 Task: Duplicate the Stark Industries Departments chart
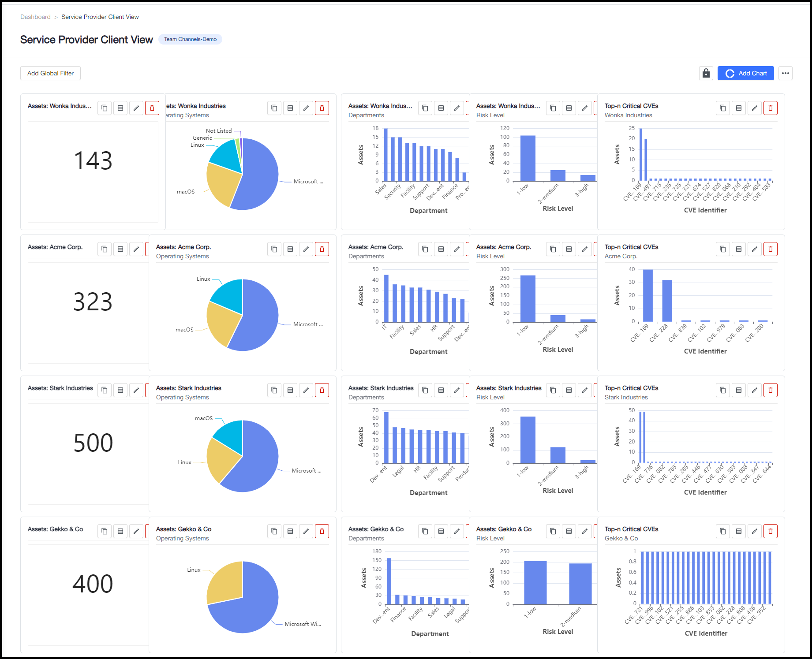(425, 390)
